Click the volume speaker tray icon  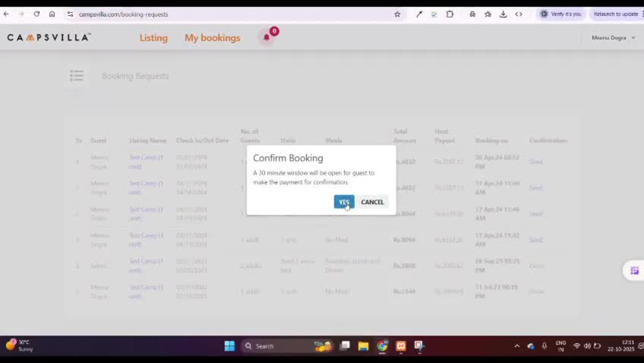(587, 346)
